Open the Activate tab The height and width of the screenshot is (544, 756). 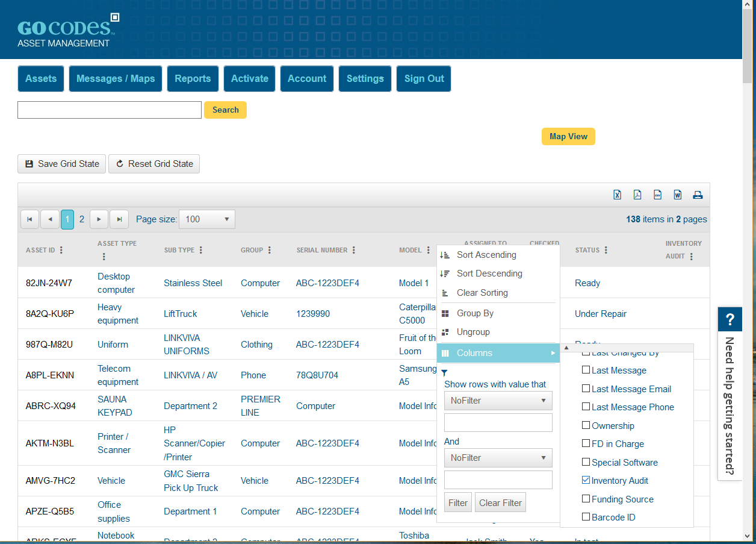tap(250, 79)
